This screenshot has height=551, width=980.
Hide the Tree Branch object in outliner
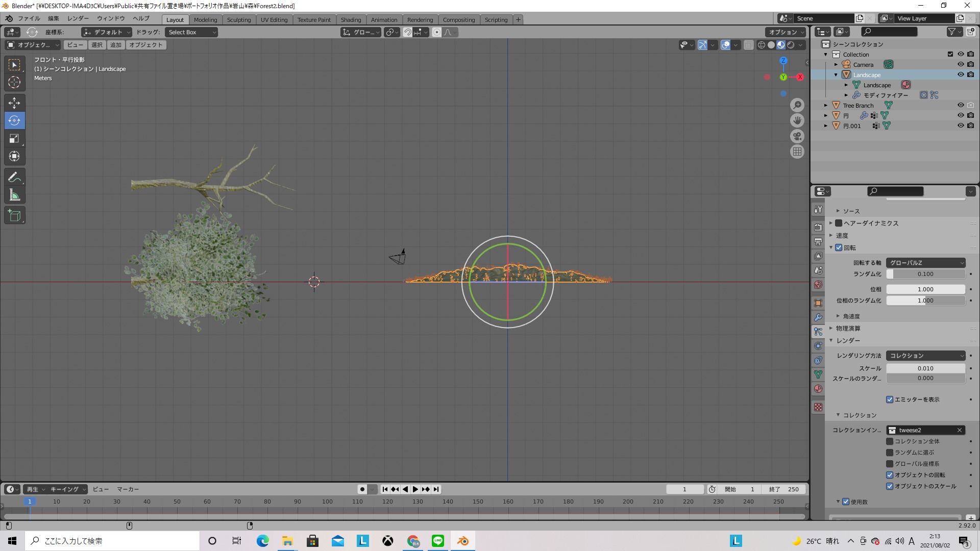click(x=960, y=105)
